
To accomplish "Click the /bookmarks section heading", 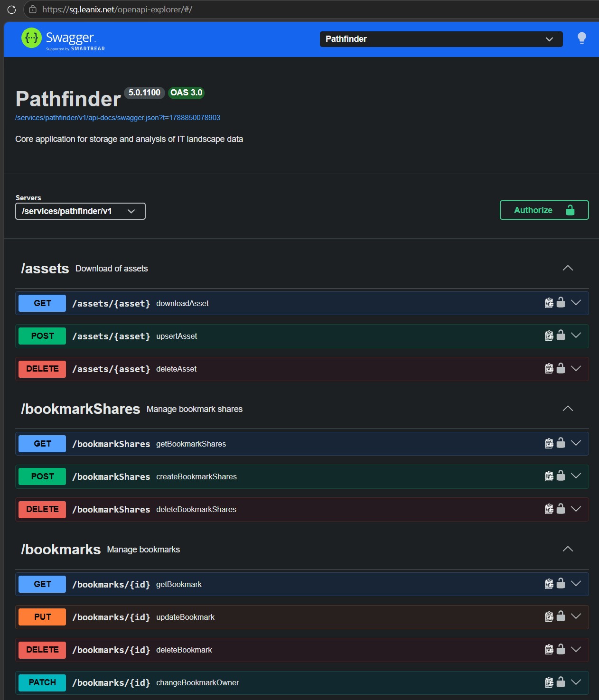I will coord(61,550).
